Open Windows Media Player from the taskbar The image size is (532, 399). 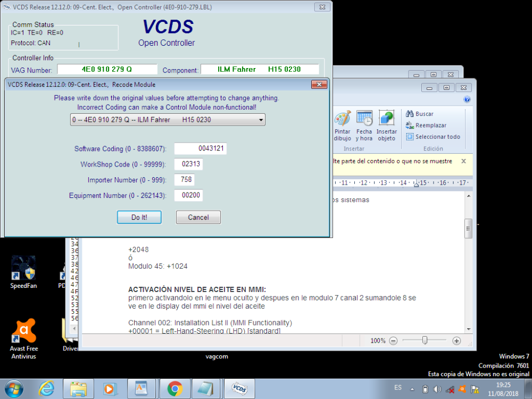tap(110, 389)
